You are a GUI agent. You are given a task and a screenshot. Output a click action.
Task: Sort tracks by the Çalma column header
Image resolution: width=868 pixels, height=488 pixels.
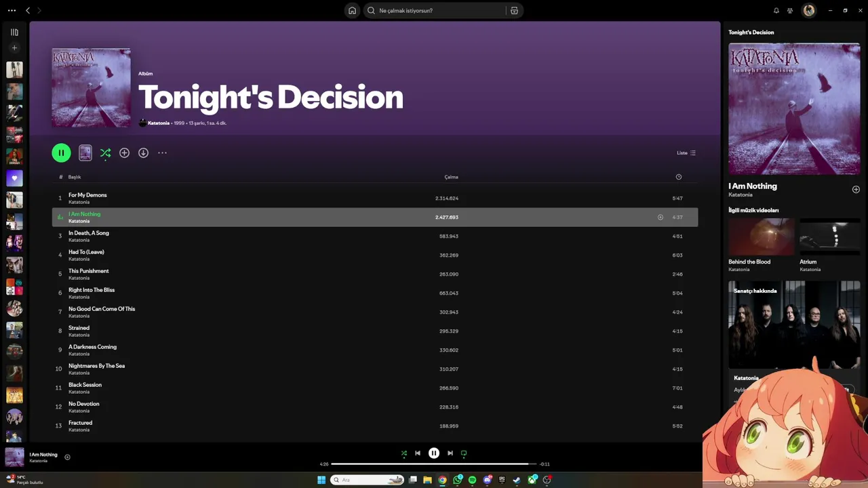[x=451, y=177]
